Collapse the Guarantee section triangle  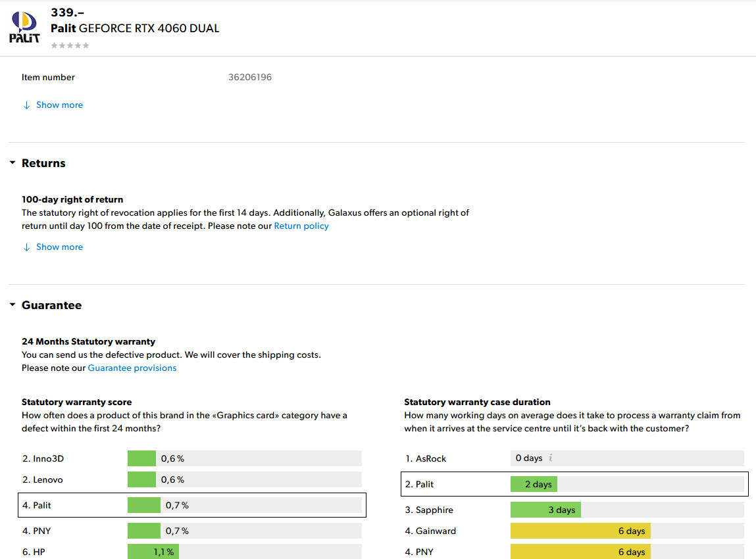click(x=13, y=305)
